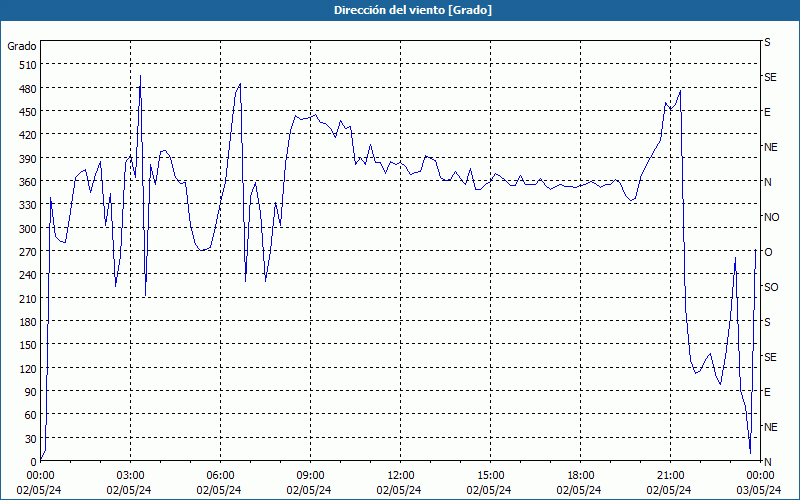800x500 pixels.
Task: Click the 450 degree axis label
Action: pos(28,112)
